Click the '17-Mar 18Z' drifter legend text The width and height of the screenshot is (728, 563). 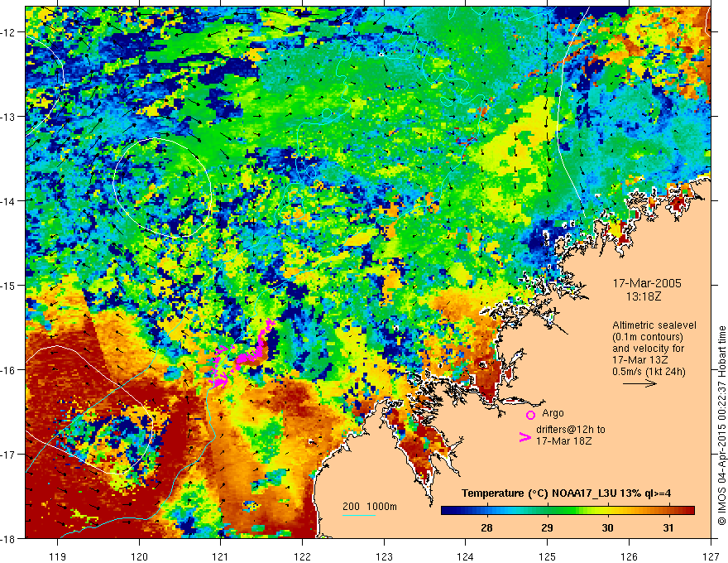tap(563, 441)
